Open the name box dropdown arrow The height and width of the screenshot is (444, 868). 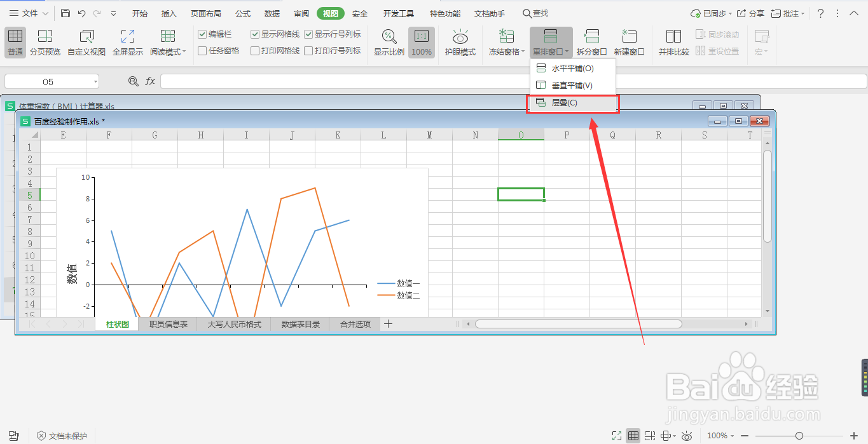(x=95, y=81)
